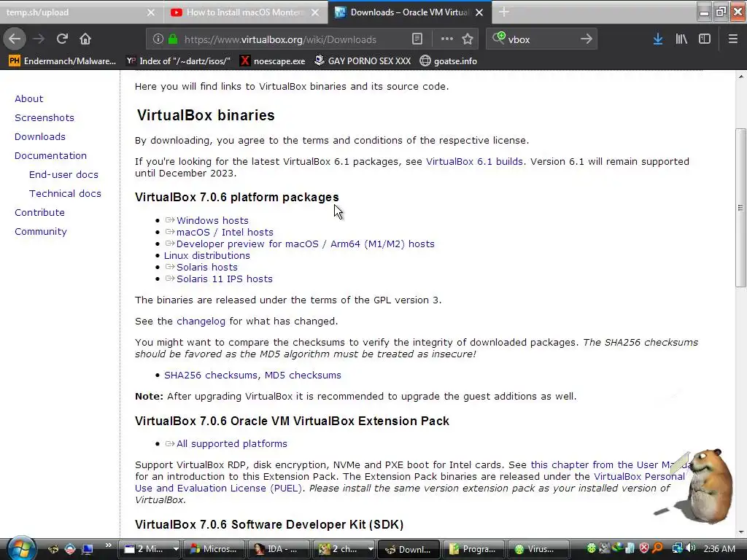Click the green padlock security icon
The height and width of the screenshot is (560, 747).
point(173,39)
